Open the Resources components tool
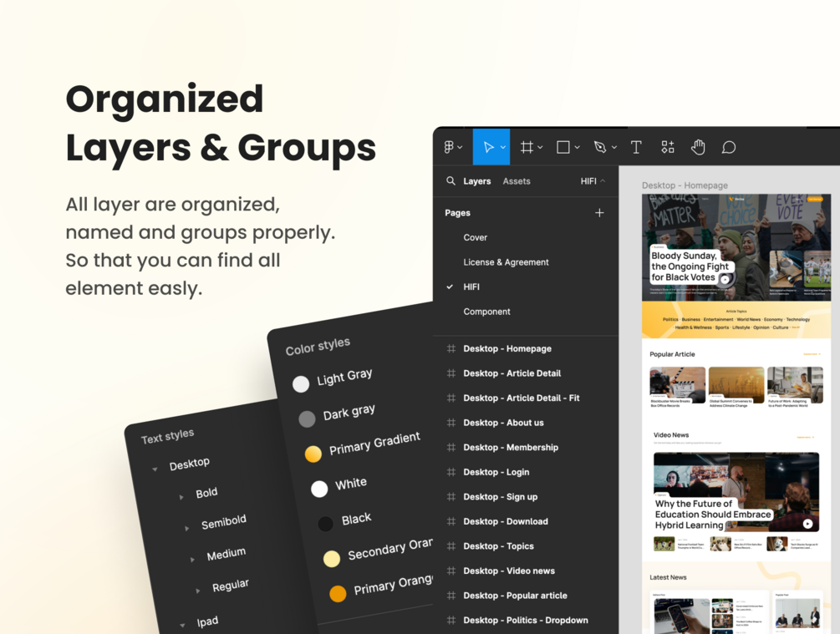Viewport: 840px width, 634px height. click(x=668, y=147)
